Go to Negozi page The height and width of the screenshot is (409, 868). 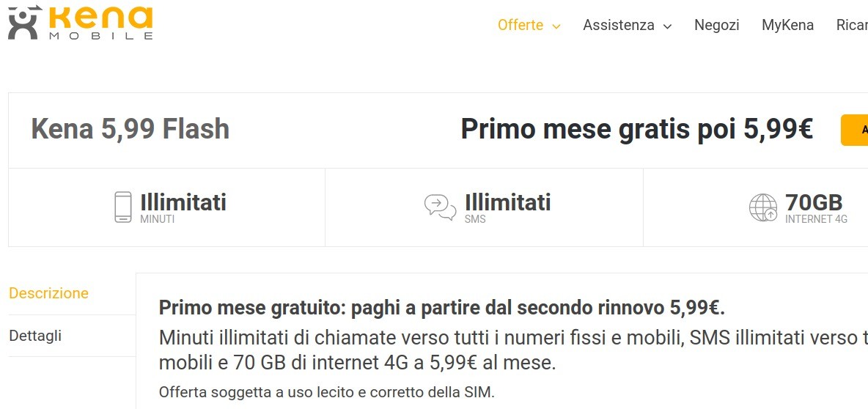(x=717, y=25)
